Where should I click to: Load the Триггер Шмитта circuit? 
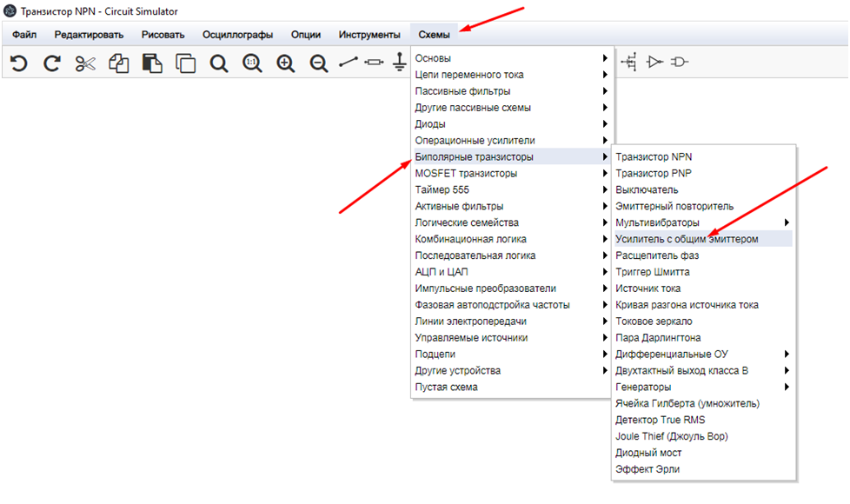[703, 272]
